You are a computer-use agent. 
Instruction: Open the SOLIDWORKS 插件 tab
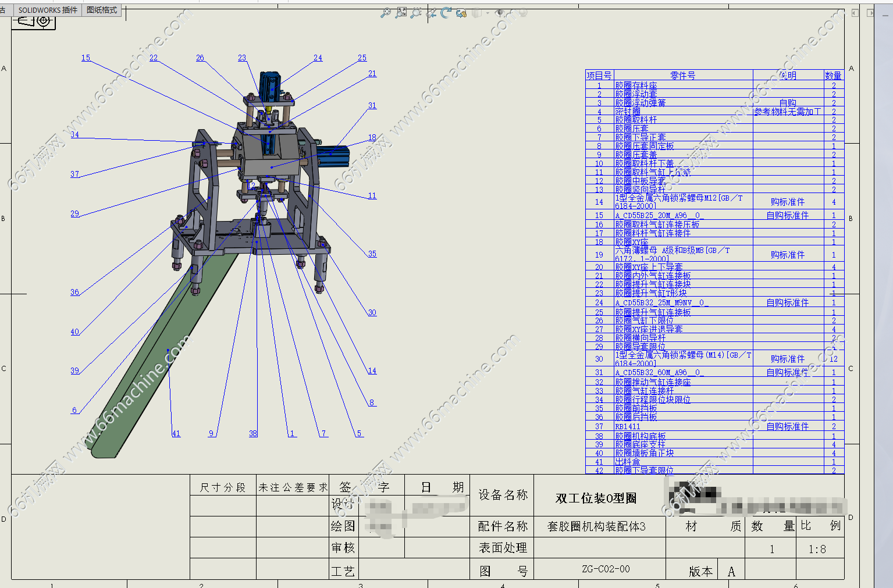point(48,10)
